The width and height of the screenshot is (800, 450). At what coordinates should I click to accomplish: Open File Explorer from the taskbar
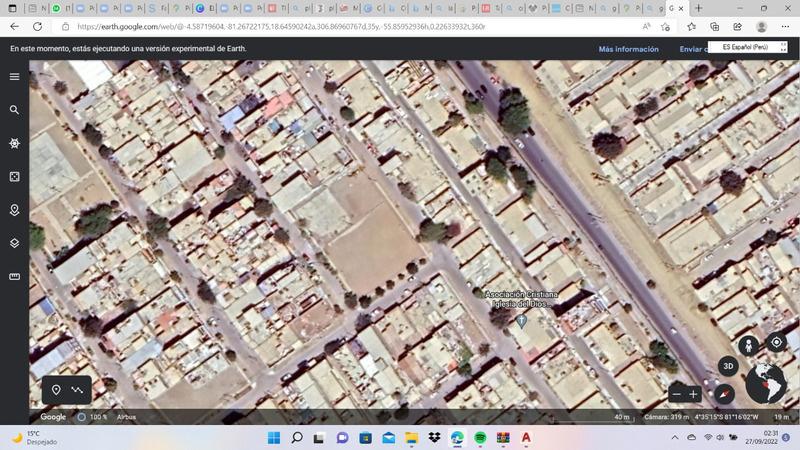click(411, 438)
